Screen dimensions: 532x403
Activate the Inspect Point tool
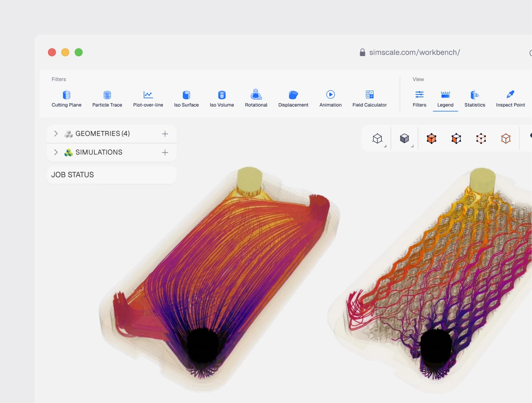510,99
